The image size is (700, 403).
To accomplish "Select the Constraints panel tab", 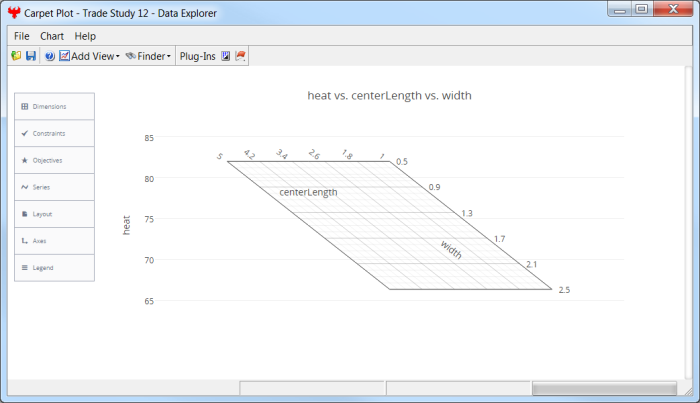I will click(55, 133).
